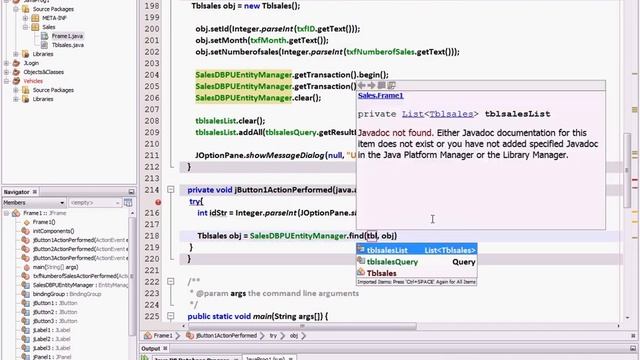This screenshot has height=360, width=640.
Task: Click line number 218 in the gutter
Action: [152, 236]
